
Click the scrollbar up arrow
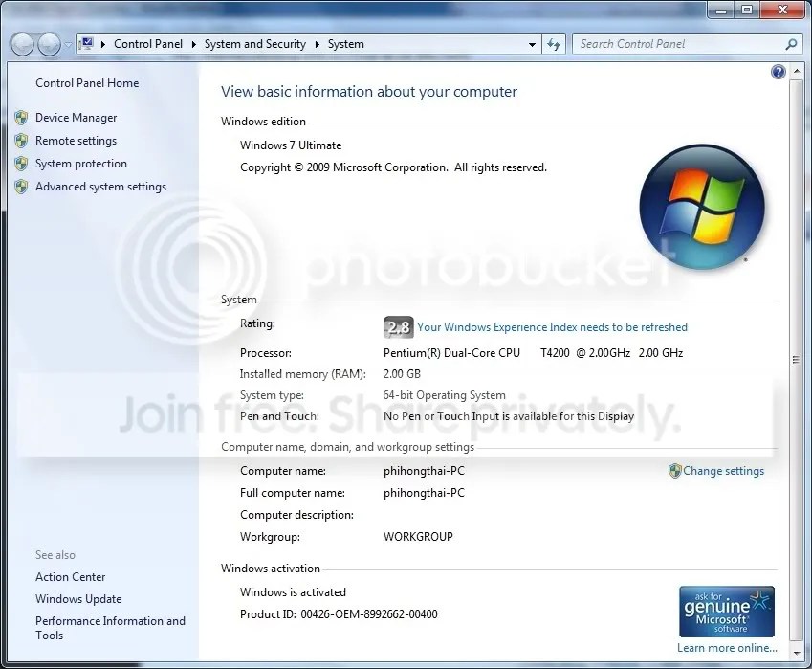click(796, 73)
